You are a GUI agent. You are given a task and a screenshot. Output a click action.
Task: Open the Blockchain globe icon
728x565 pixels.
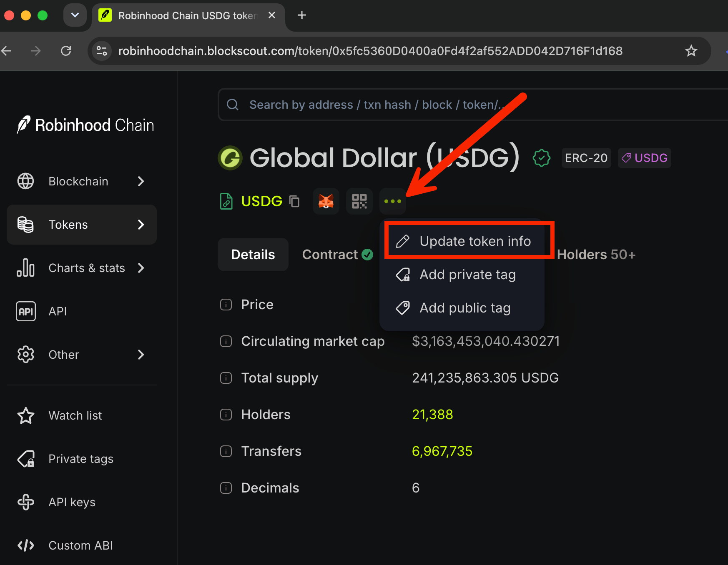click(x=26, y=181)
